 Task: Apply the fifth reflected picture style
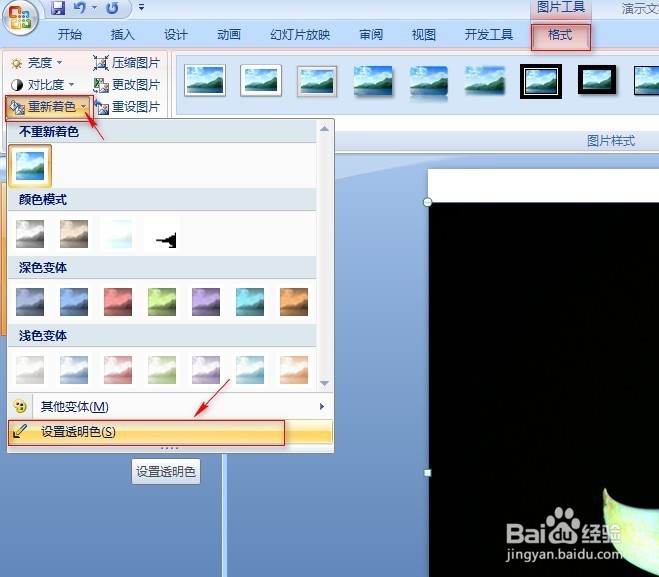pos(429,82)
